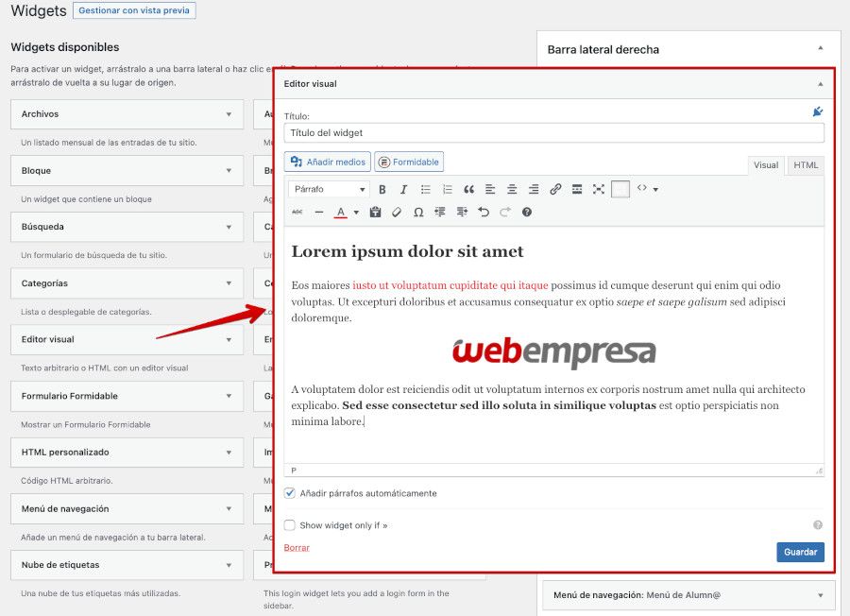Screen dimensions: 850x616
Task: Expand the Editor visual available widget
Action: 229,340
